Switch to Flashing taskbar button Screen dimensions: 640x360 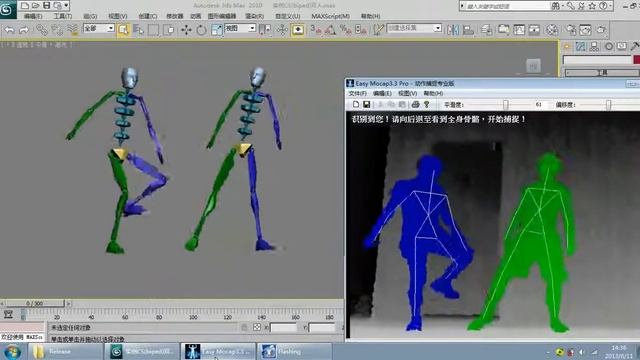pyautogui.click(x=294, y=351)
